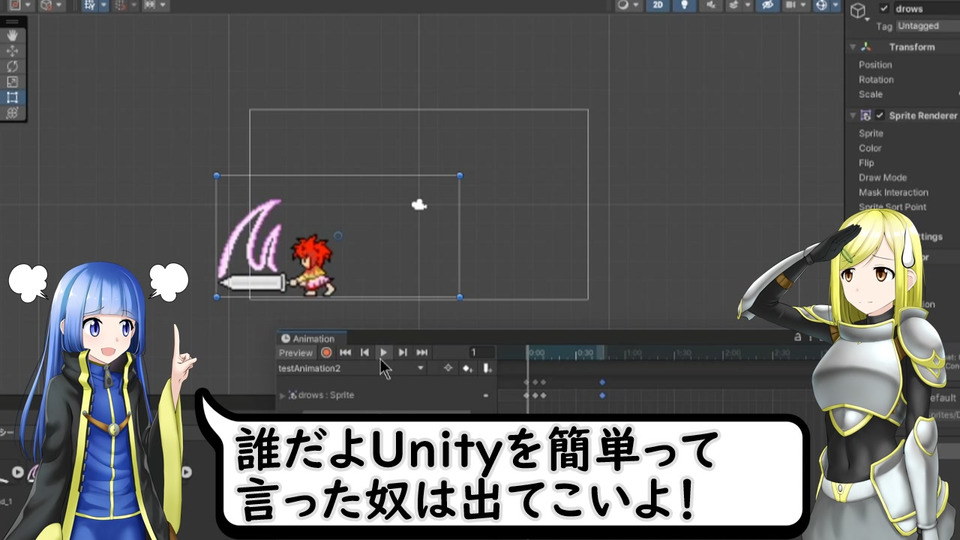Click the tool handle pivot mode icon

[x=15, y=5]
